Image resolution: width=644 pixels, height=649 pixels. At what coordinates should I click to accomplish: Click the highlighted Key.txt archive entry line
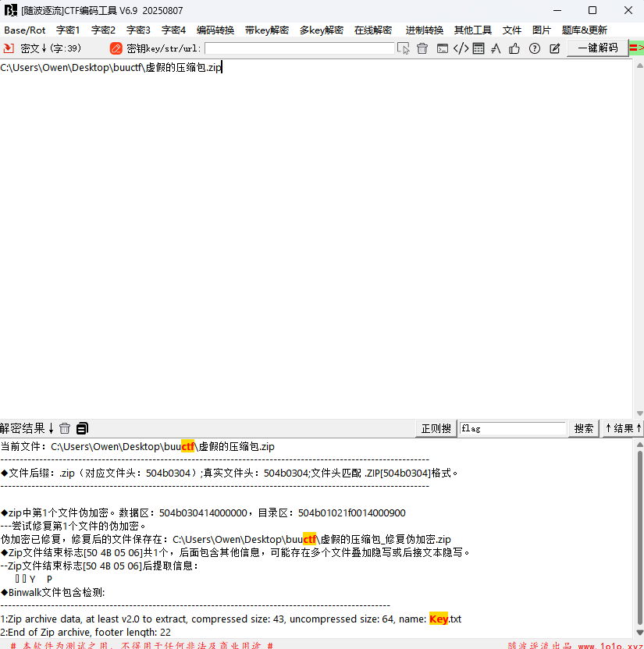(x=231, y=619)
